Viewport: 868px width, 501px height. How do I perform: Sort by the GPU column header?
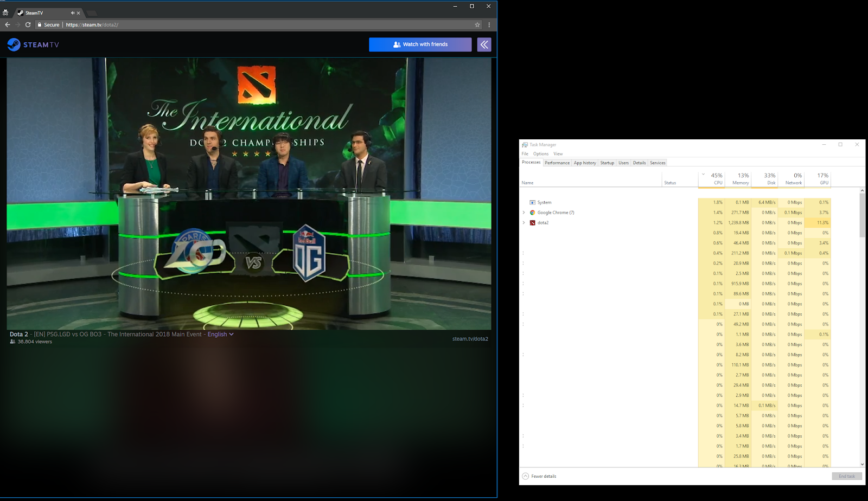tap(818, 179)
